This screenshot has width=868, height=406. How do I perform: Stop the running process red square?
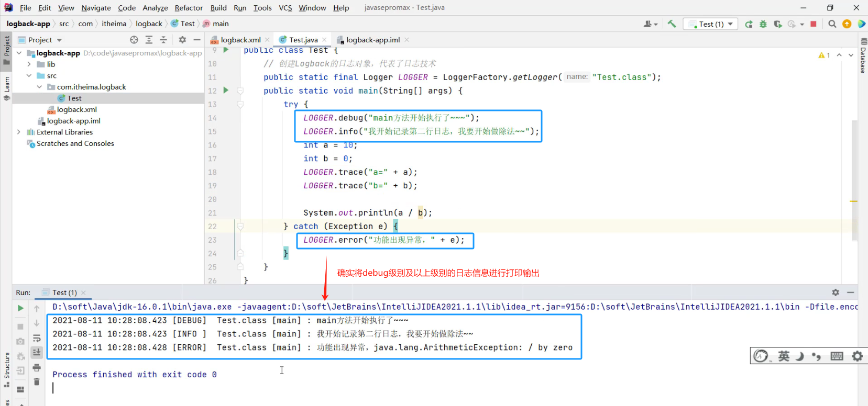click(814, 24)
